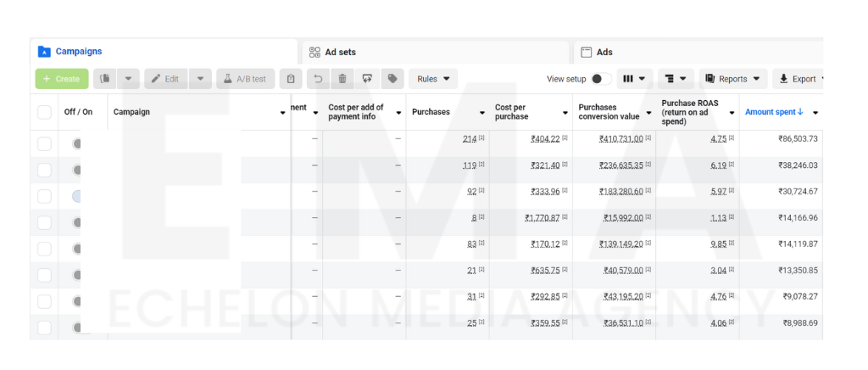Image resolution: width=868 pixels, height=370 pixels.
Task: Switch to the Ad sets tab
Action: [436, 52]
